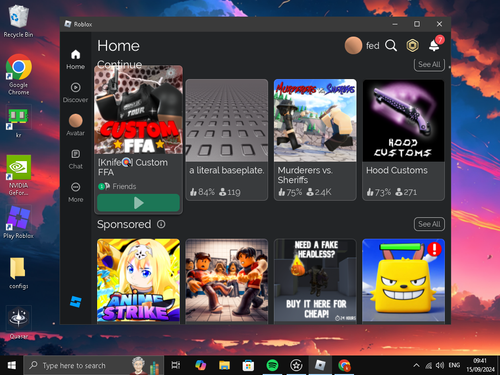Maximize the Roblox window
This screenshot has width=500, height=375.
pos(417,24)
